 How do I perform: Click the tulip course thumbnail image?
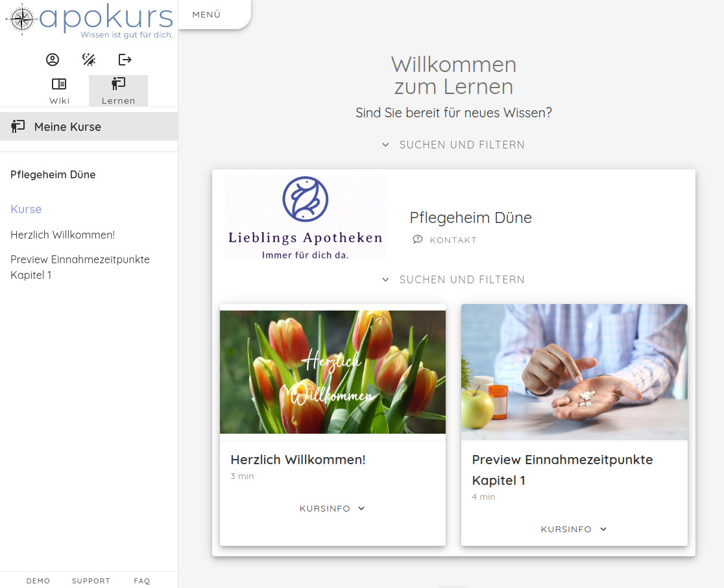(332, 371)
